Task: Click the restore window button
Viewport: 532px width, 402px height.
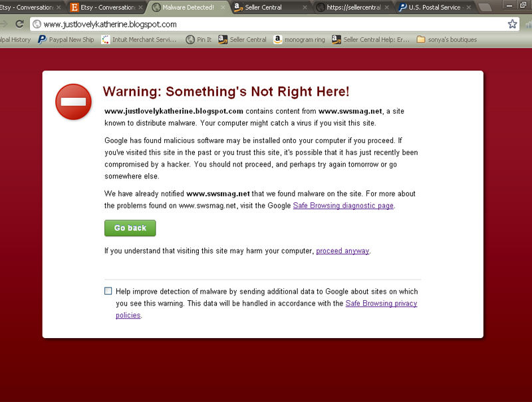Action: (x=523, y=5)
